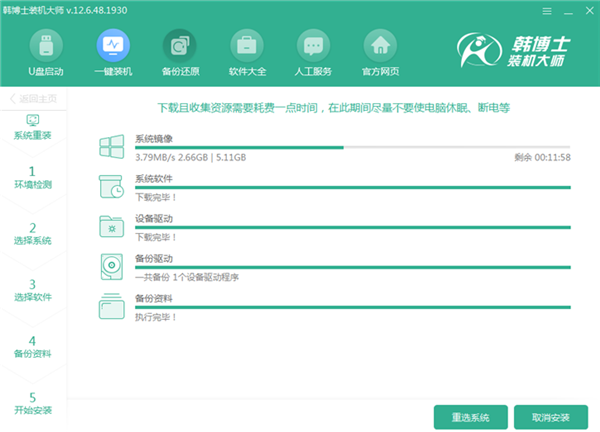Open the title bar hamburger menu
This screenshot has height=432, width=600.
[x=546, y=9]
